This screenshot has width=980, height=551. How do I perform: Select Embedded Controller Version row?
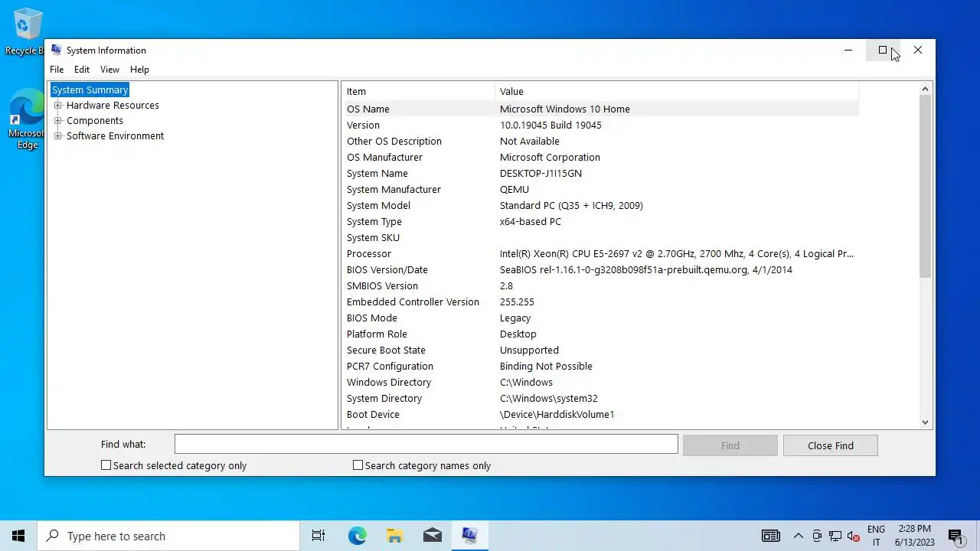[600, 302]
